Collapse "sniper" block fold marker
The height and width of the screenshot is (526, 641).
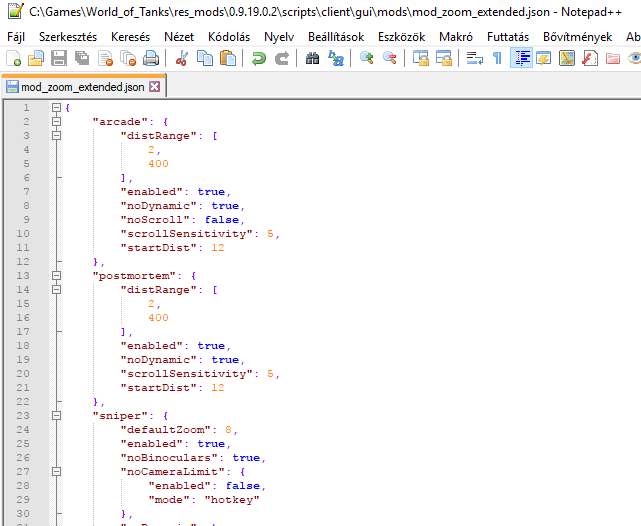(x=56, y=416)
